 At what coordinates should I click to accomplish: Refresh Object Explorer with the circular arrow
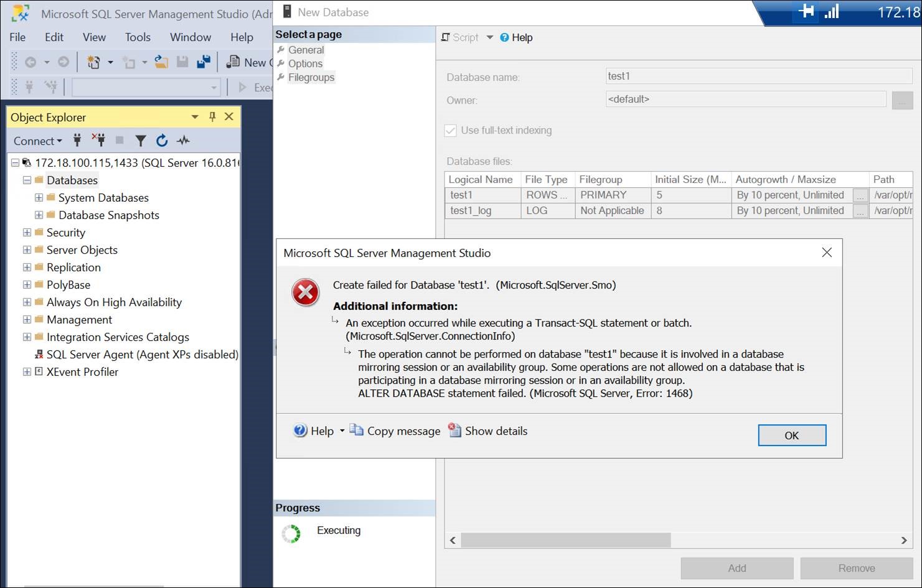coord(162,141)
